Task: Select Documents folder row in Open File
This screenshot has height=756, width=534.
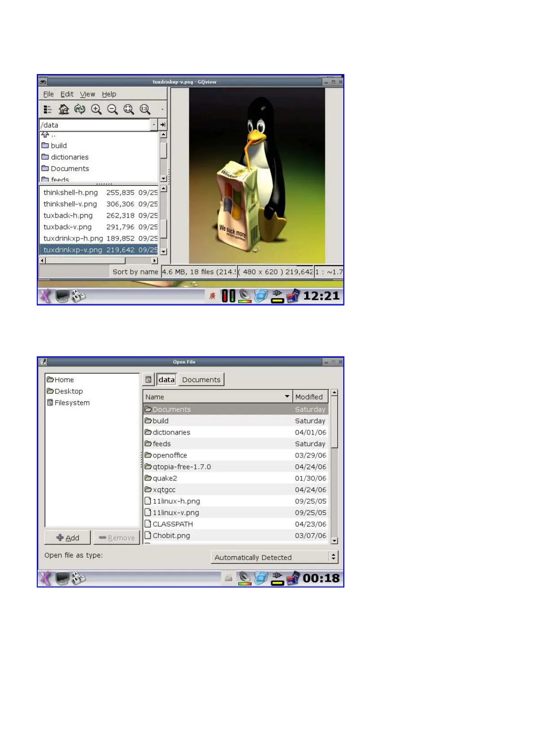Action: [236, 409]
